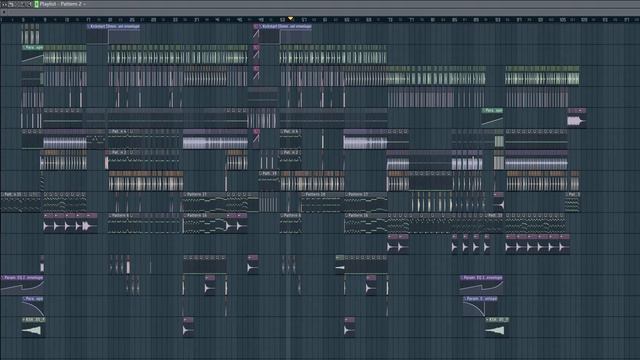Select the last KSK audio clip on bottom track
Screen dimensions: 640x360
(497, 327)
